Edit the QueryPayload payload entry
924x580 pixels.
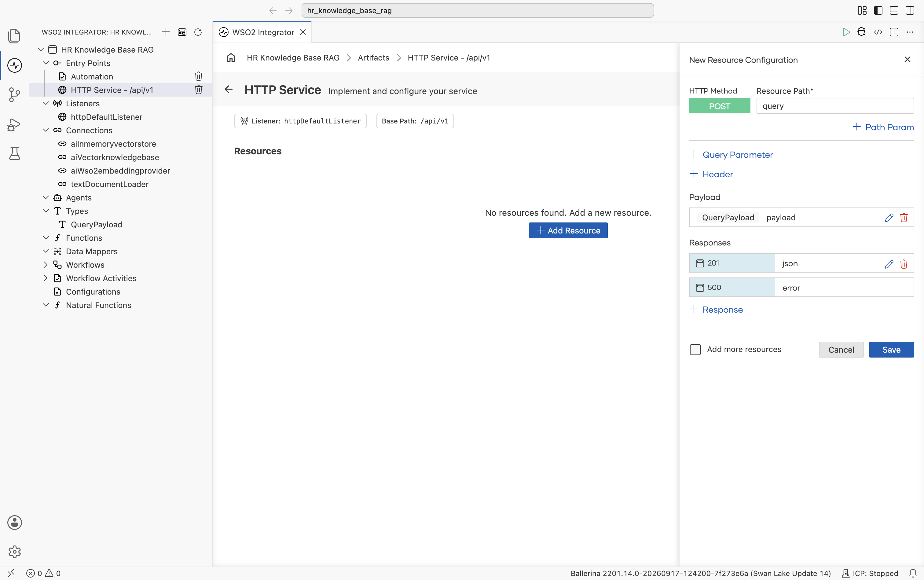point(889,218)
